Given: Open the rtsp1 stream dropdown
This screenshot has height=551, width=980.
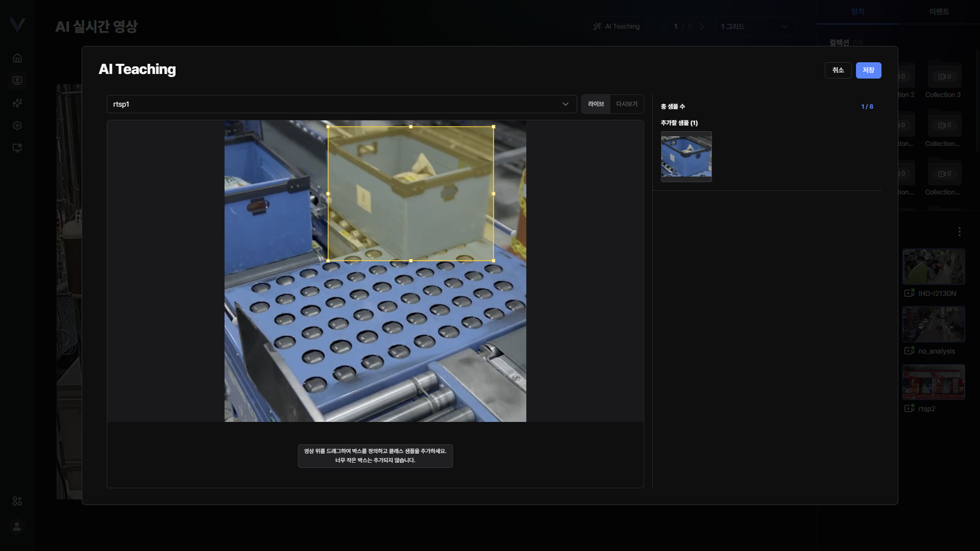Looking at the screenshot, I should pos(341,104).
